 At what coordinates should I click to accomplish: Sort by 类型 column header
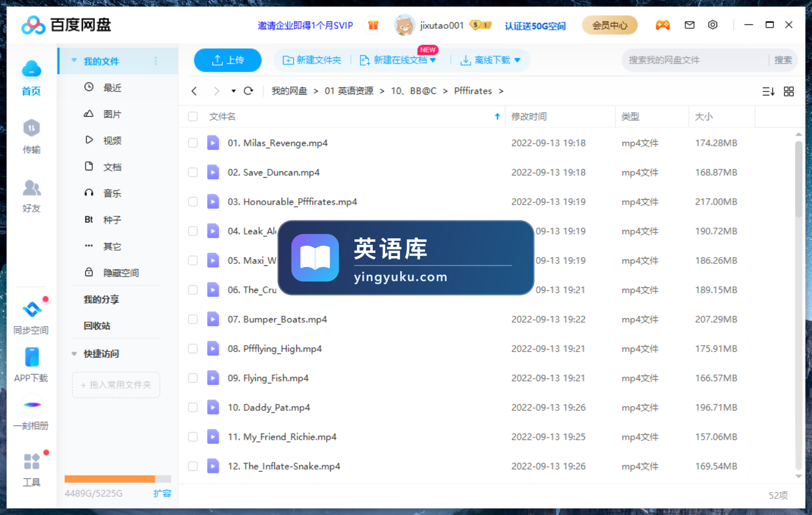pyautogui.click(x=652, y=117)
